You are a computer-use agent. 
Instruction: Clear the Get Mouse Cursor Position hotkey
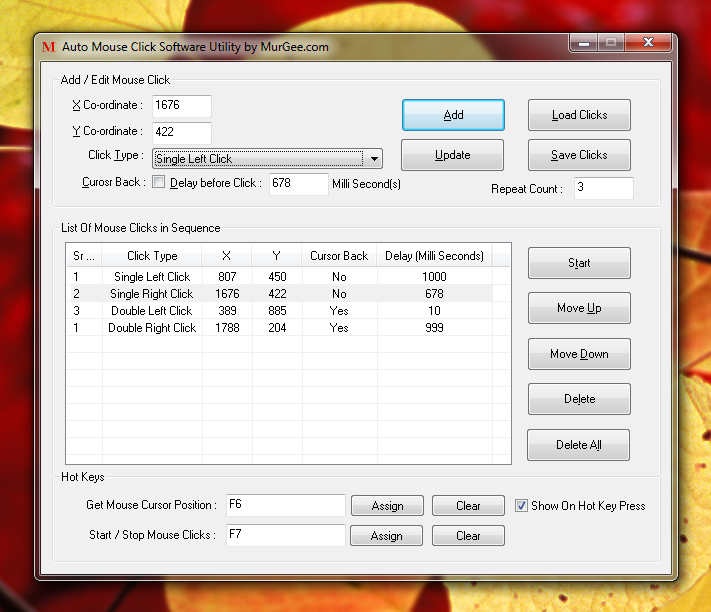468,506
